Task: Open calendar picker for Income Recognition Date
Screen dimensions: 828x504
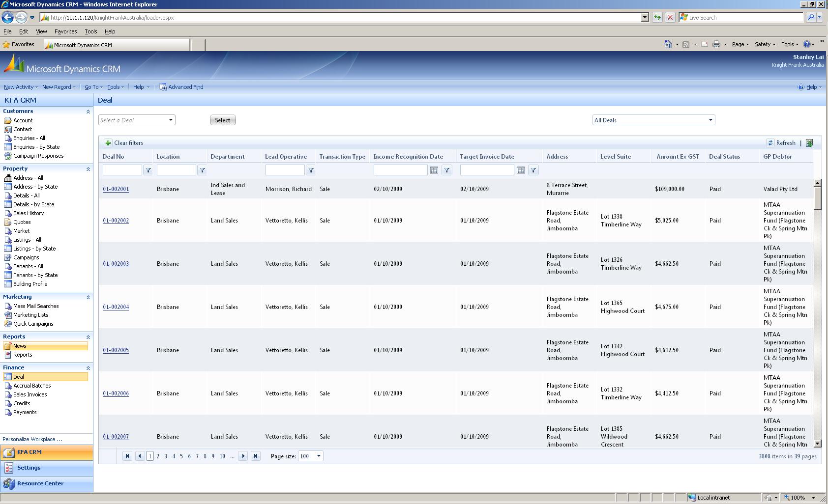Action: pos(434,170)
